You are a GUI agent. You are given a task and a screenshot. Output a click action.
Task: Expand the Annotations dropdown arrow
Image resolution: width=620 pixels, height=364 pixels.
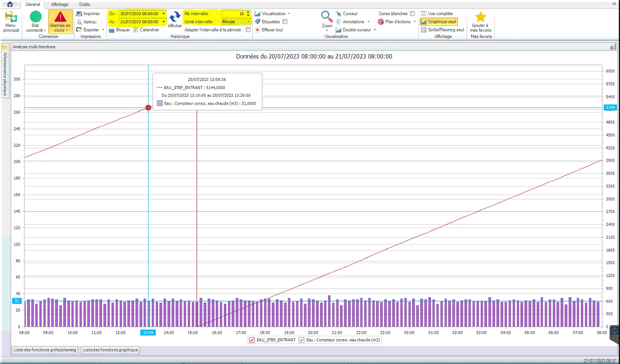(368, 22)
